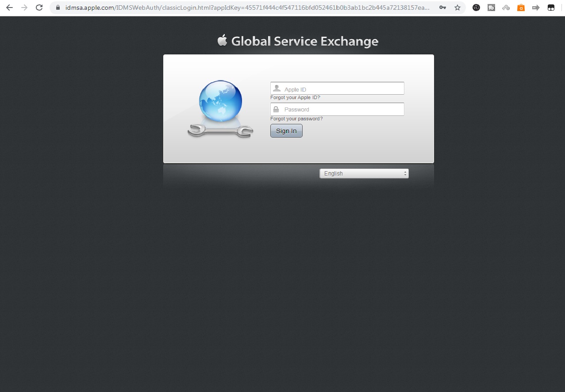Image resolution: width=565 pixels, height=392 pixels.
Task: Click the browser back arrow
Action: (x=9, y=8)
